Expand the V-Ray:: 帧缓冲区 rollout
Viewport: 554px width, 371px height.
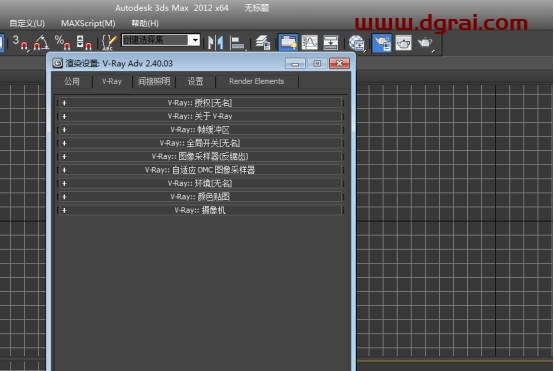pos(200,130)
